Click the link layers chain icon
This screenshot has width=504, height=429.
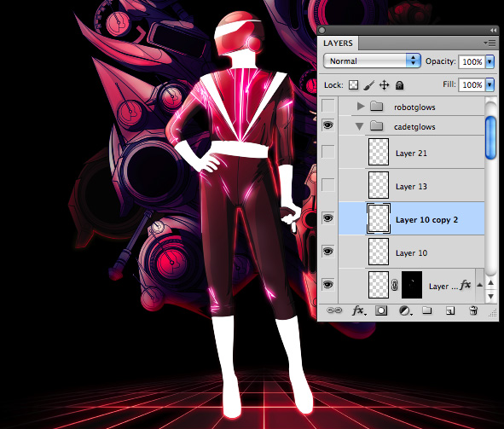334,310
